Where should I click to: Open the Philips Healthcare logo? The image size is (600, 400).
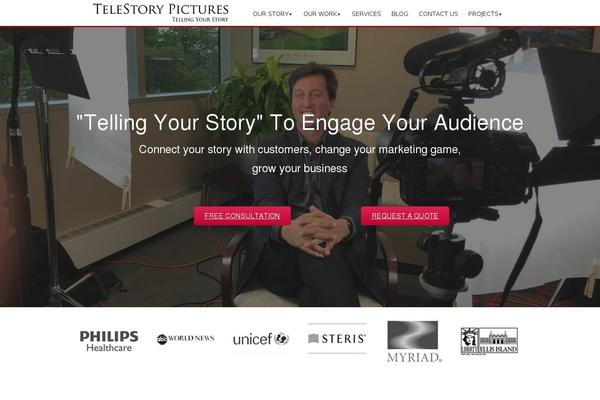click(x=109, y=341)
